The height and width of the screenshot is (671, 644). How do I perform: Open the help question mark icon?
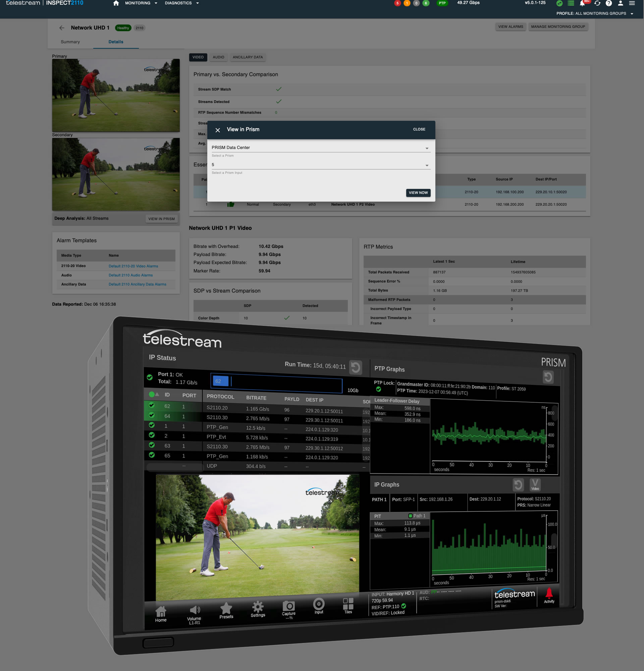tap(609, 3)
